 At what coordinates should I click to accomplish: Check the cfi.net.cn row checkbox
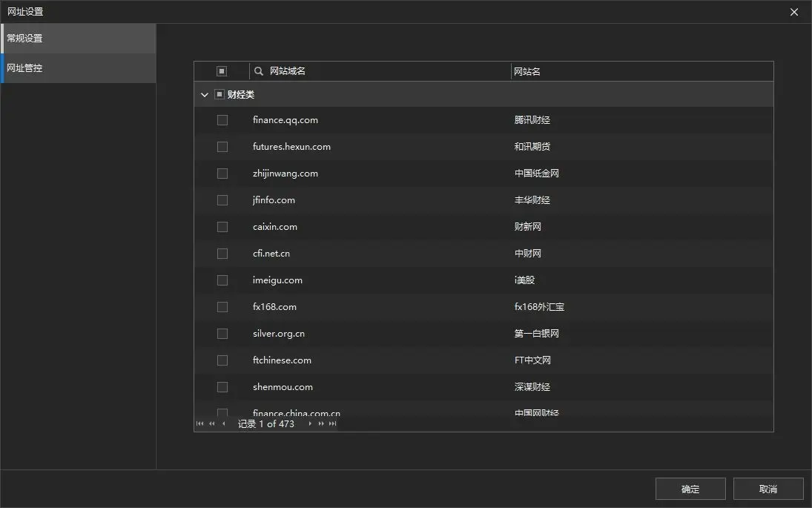point(222,253)
